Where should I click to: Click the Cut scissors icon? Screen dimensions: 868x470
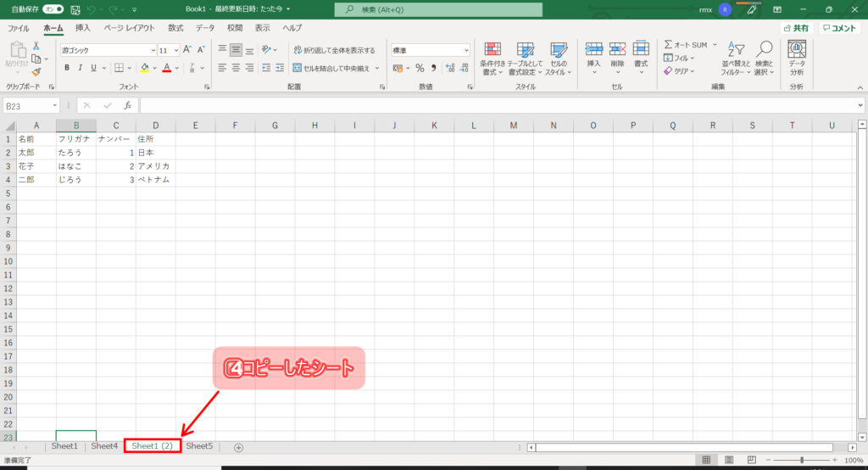(36, 47)
